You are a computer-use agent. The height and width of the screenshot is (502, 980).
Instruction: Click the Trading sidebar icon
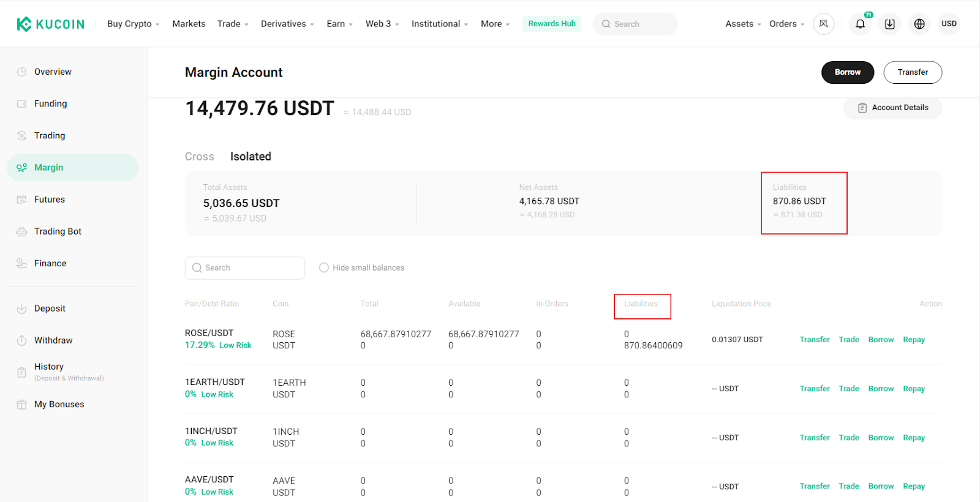tap(22, 135)
